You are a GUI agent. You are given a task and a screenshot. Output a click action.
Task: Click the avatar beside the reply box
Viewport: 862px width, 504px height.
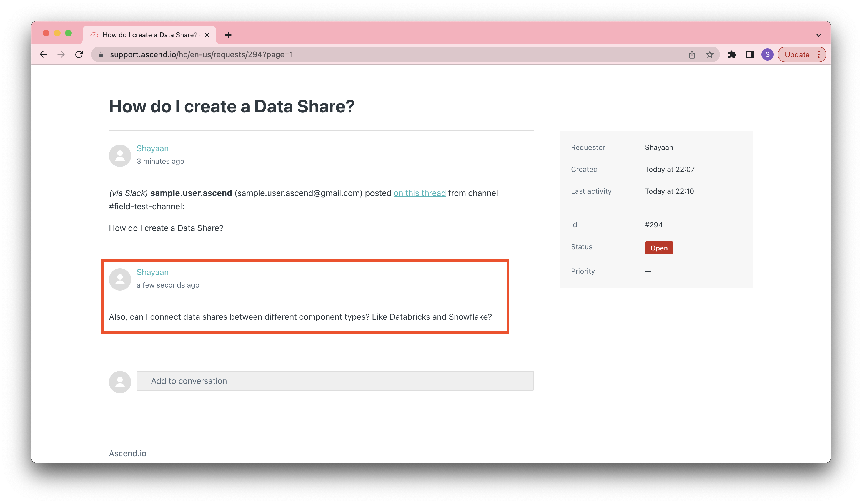click(x=120, y=382)
